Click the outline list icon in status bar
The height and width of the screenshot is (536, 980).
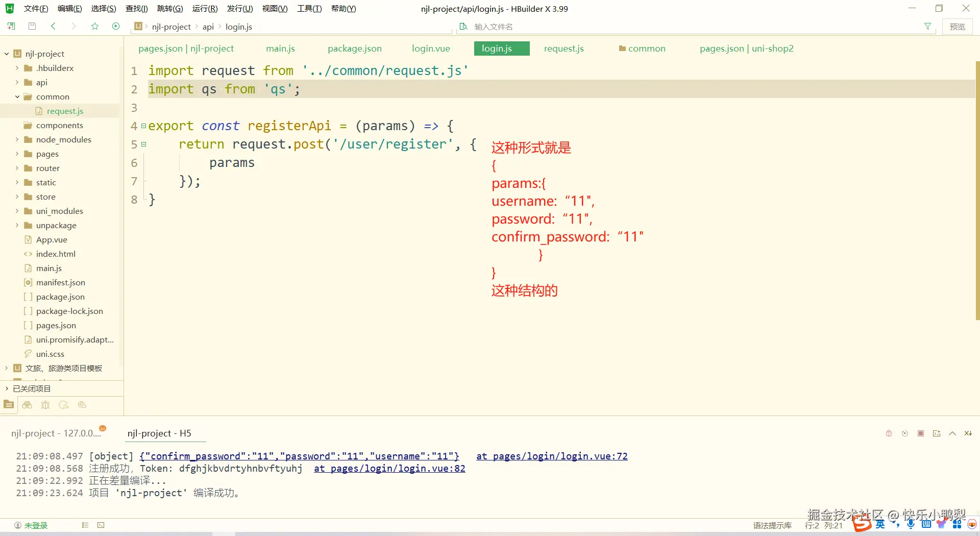point(85,525)
